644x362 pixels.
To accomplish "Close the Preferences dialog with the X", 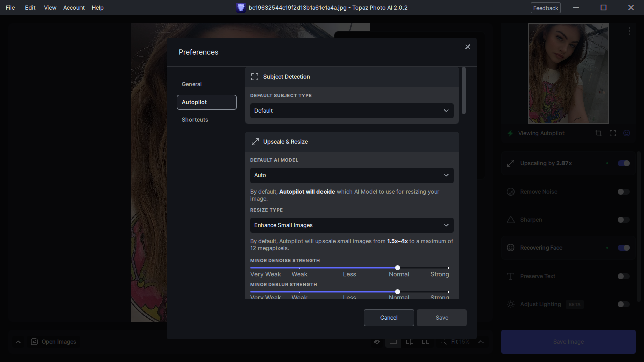I will tap(468, 47).
